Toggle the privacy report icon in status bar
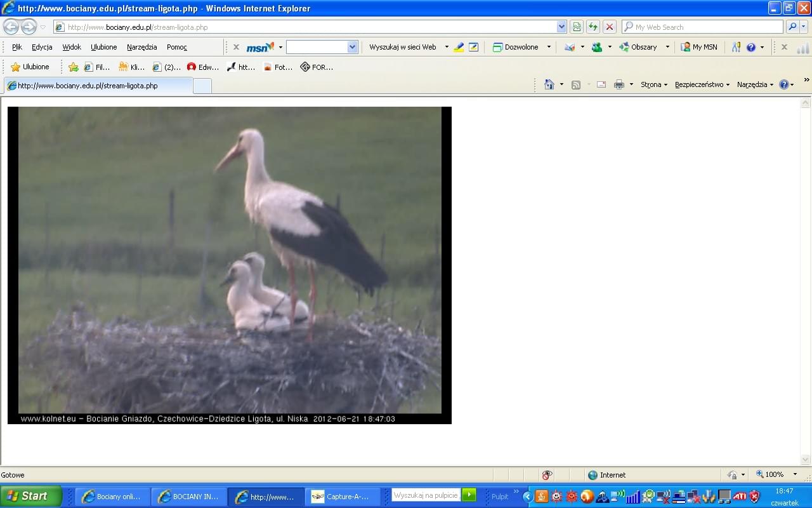This screenshot has height=508, width=812. click(x=547, y=475)
